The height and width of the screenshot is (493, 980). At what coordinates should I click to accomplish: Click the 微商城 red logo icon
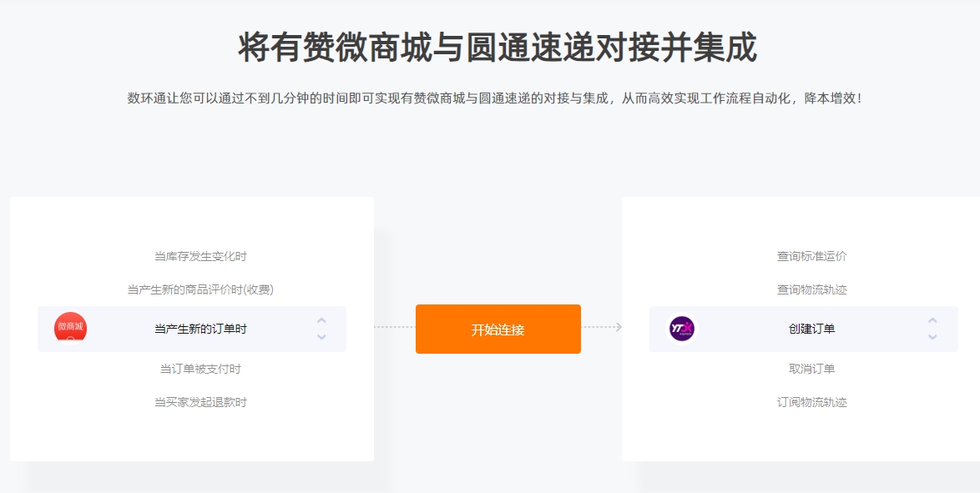click(71, 328)
